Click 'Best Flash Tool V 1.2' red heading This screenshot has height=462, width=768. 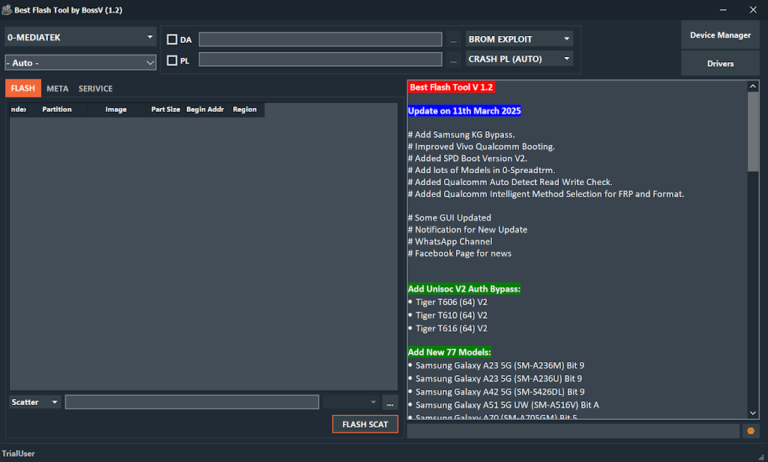click(x=451, y=87)
